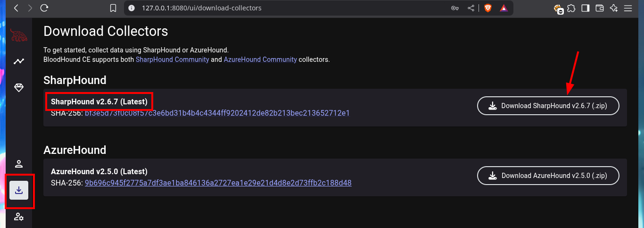The image size is (644, 228).
Task: Open the browser hamburger menu
Action: point(627,8)
